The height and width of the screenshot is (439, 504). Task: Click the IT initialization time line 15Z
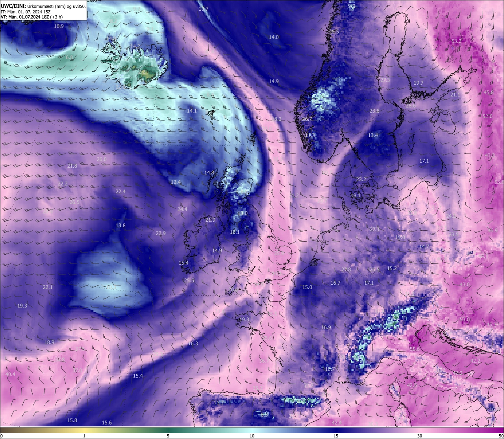[26, 12]
